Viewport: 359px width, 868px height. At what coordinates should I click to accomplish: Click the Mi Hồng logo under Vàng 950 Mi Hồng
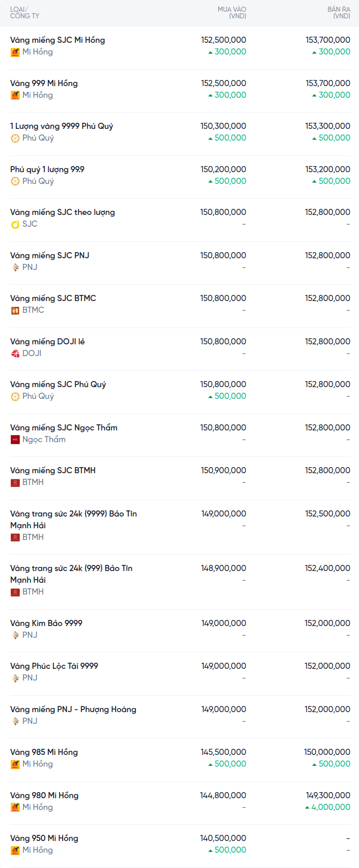click(15, 850)
